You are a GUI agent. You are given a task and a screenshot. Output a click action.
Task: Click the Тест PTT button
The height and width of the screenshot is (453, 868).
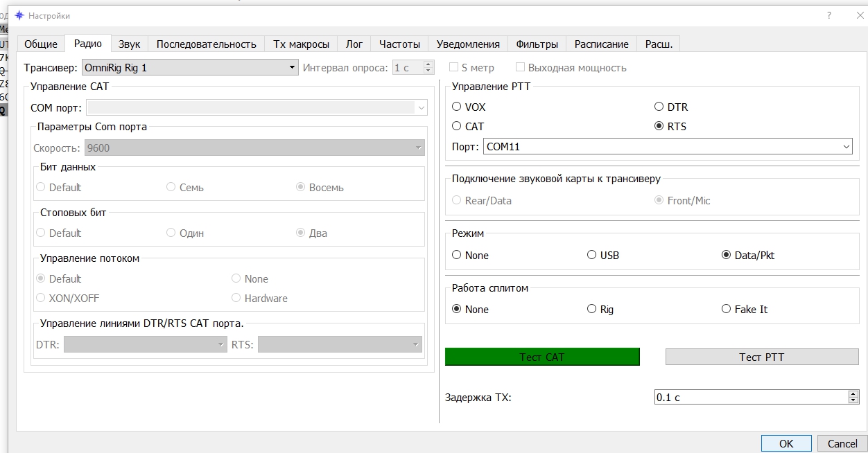click(x=761, y=357)
